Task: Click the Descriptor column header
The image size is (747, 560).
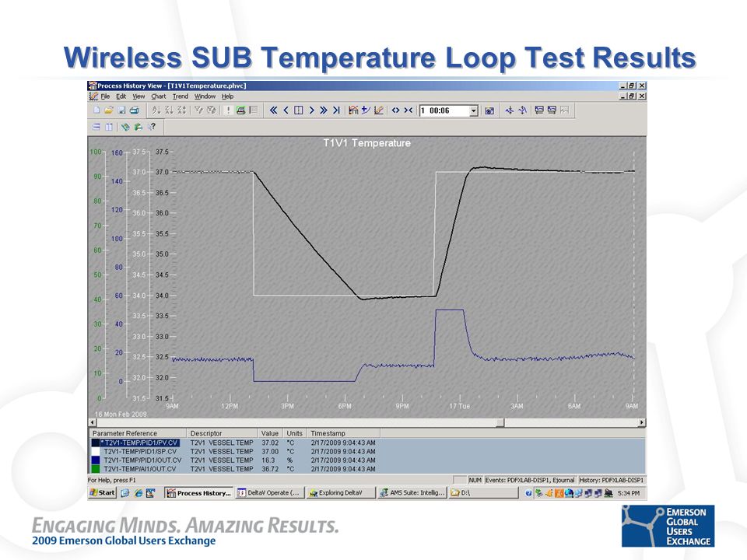Action: 223,433
